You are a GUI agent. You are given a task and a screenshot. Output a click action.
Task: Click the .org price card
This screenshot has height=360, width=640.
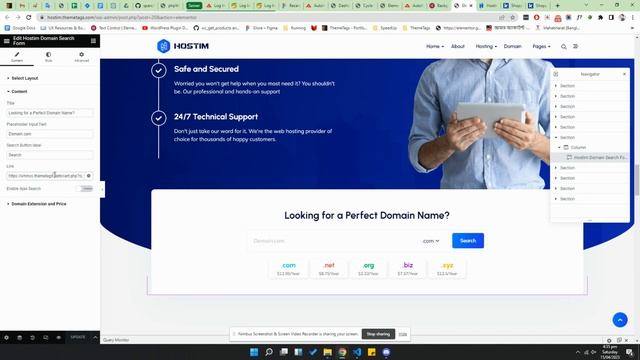(x=368, y=269)
